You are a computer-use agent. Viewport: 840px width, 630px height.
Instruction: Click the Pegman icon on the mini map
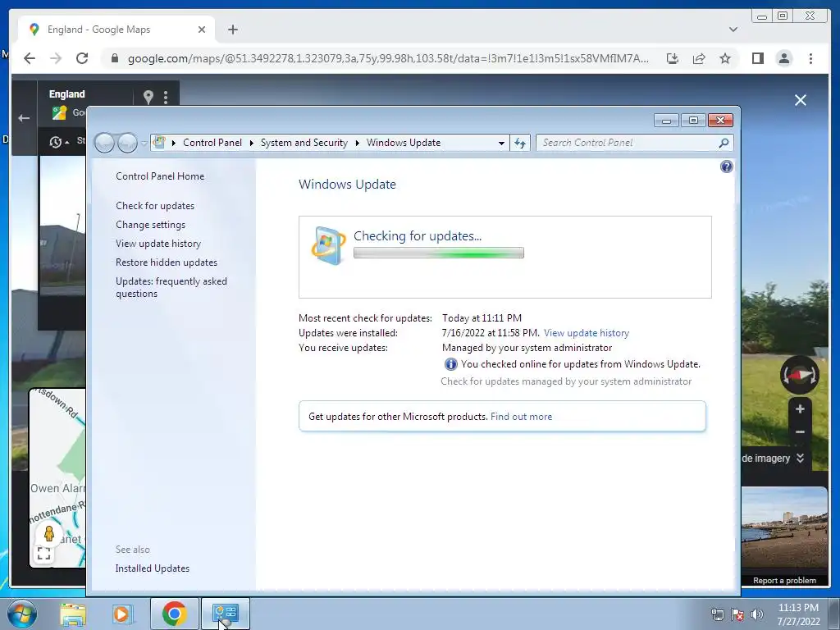(49, 533)
